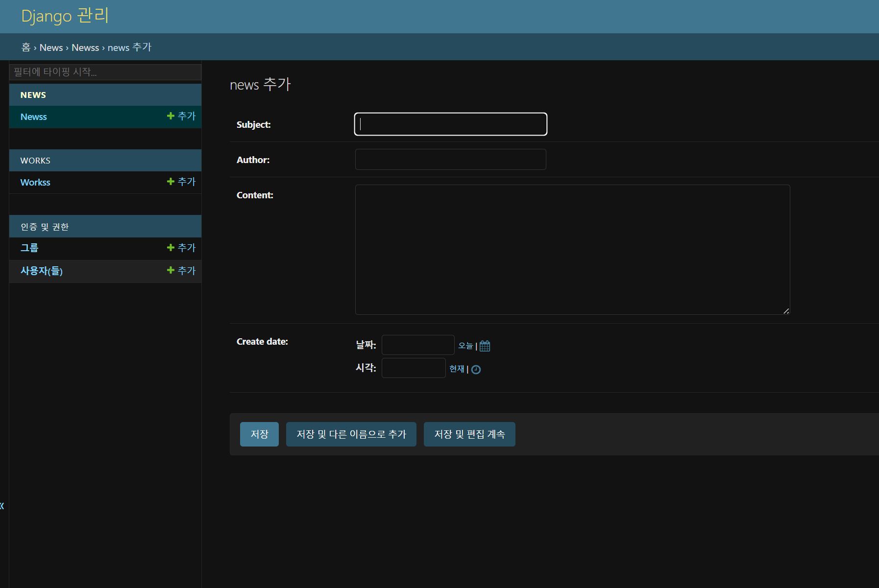Open Workss model in the sidebar
The image size is (879, 588).
(35, 183)
